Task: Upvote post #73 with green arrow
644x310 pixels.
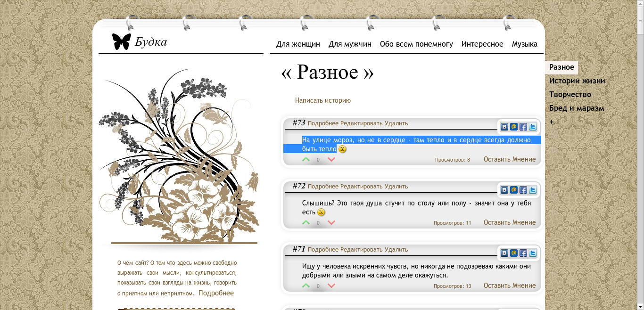Action: [306, 160]
